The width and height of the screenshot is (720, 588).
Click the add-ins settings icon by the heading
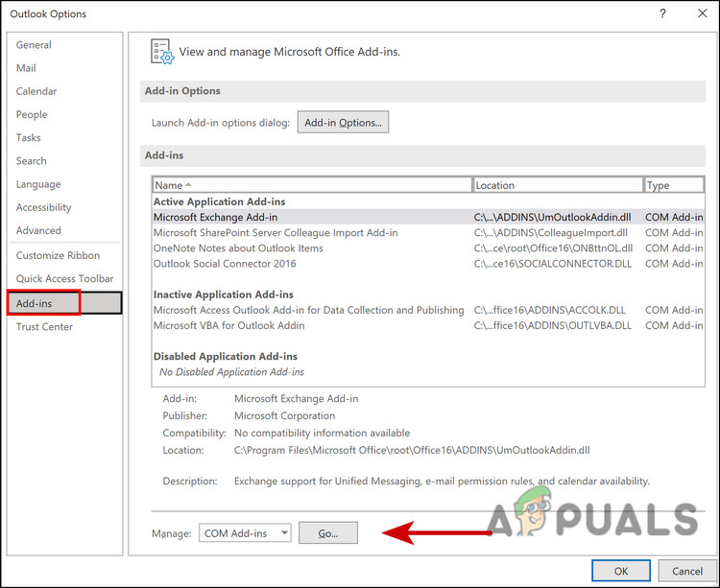click(162, 52)
